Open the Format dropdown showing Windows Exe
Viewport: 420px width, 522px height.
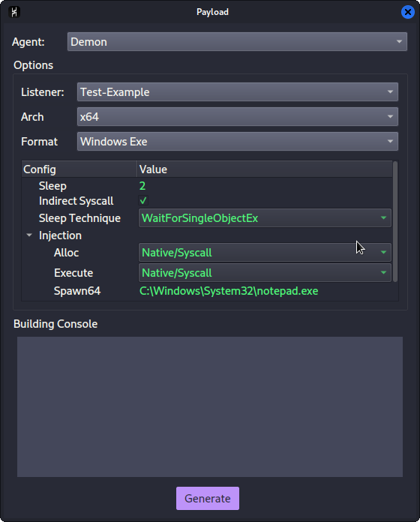point(237,142)
